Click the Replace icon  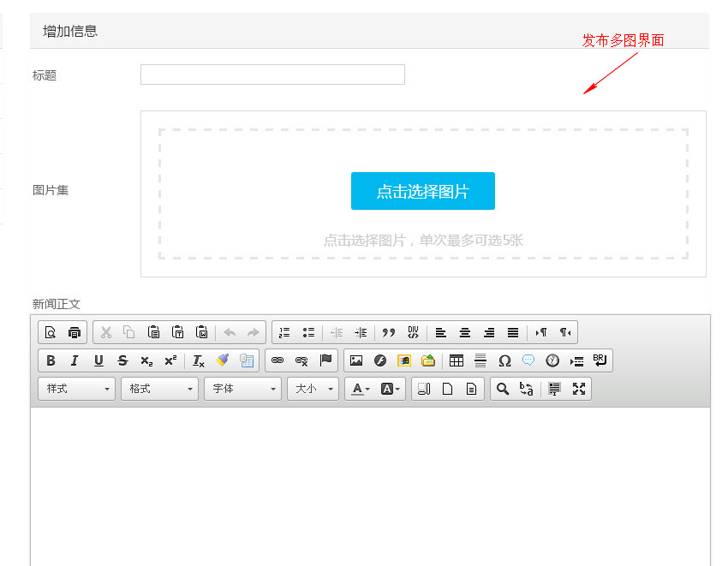[x=527, y=389]
